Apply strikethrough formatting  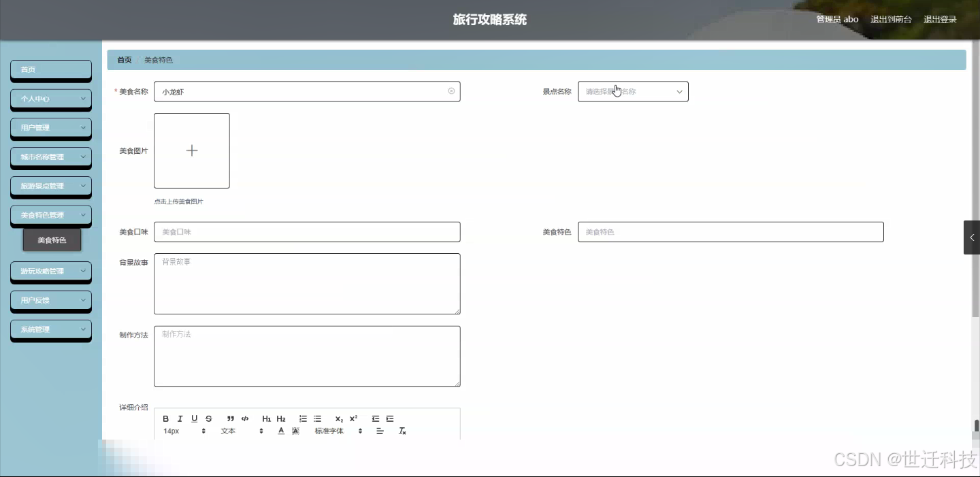(208, 418)
